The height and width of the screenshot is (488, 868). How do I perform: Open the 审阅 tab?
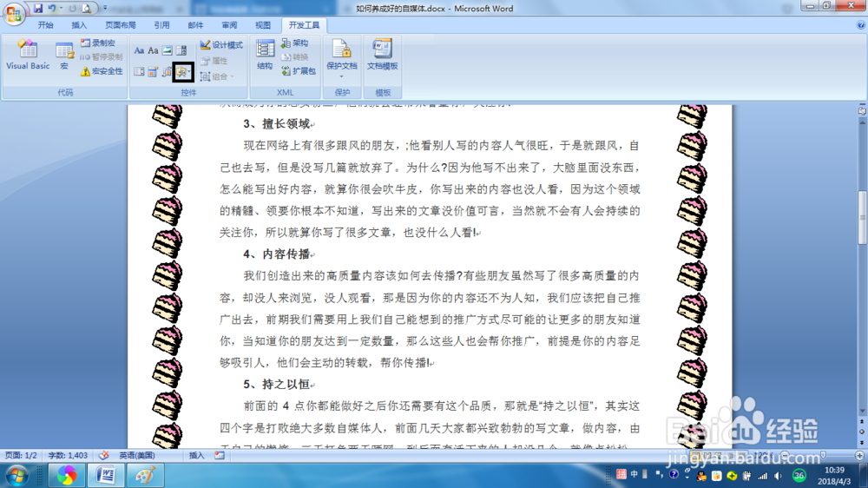(x=229, y=25)
